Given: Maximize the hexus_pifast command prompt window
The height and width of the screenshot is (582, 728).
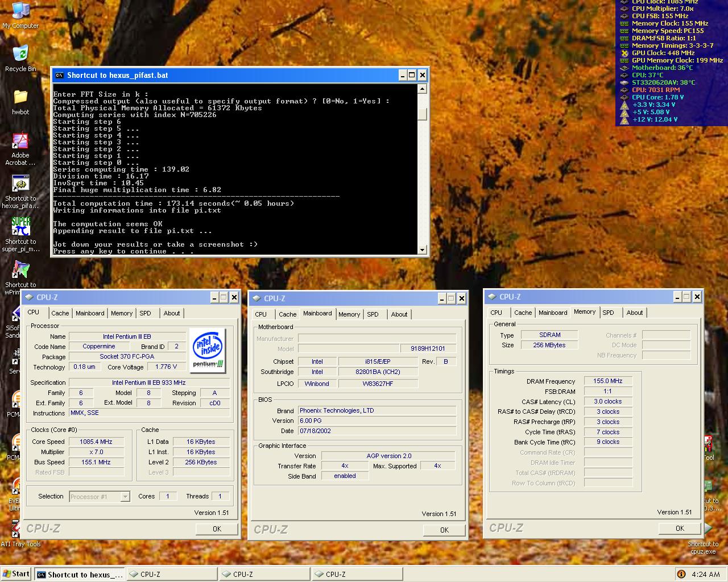Looking at the screenshot, I should click(412, 75).
